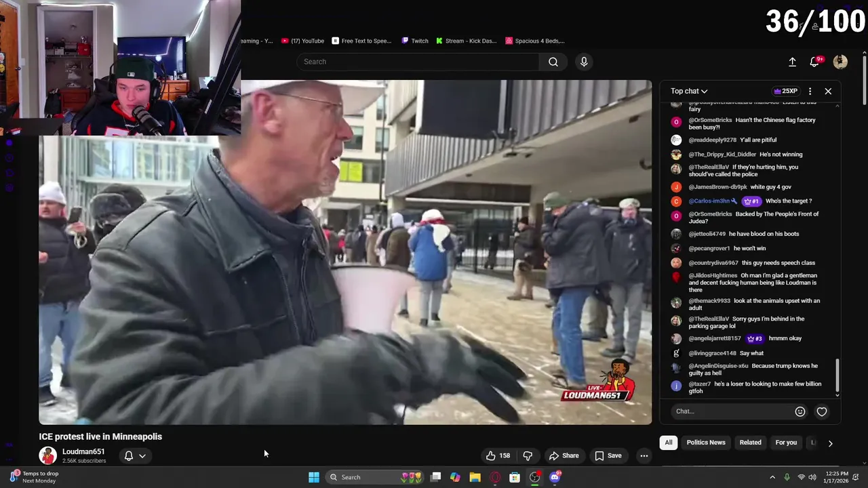Click @angelajarrett8157 #3 crown badge
The width and height of the screenshot is (868, 488).
[x=755, y=338]
